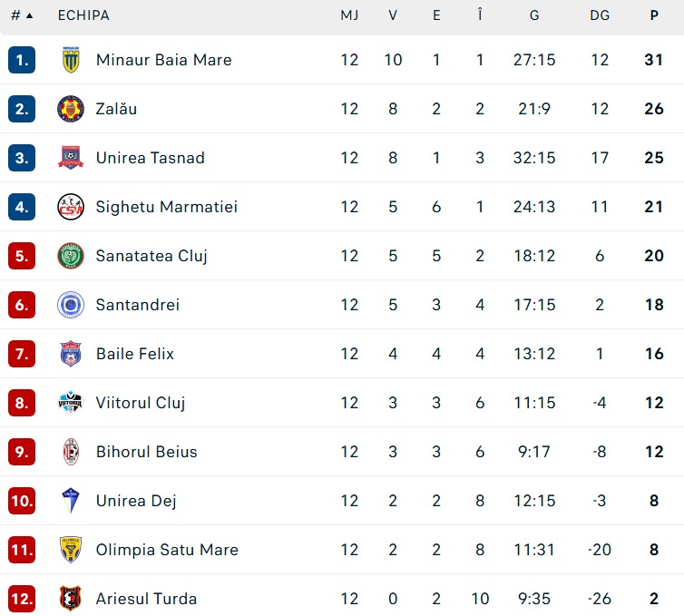Click the Unirea Tasnad team badge

click(x=71, y=158)
